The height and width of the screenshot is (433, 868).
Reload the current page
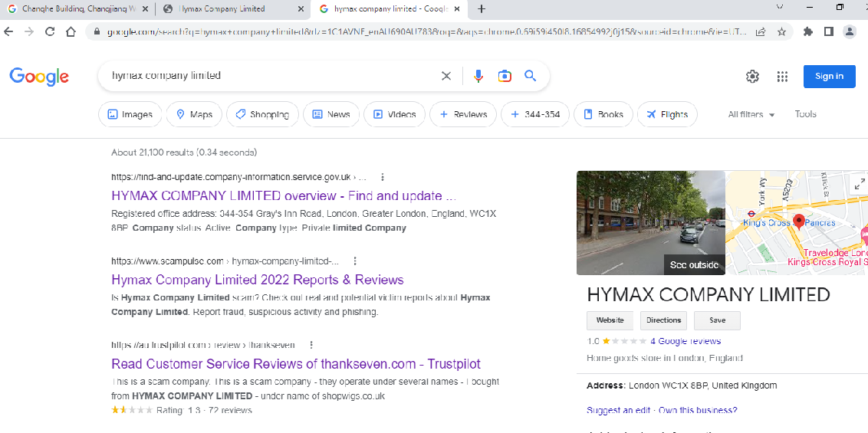click(x=50, y=31)
